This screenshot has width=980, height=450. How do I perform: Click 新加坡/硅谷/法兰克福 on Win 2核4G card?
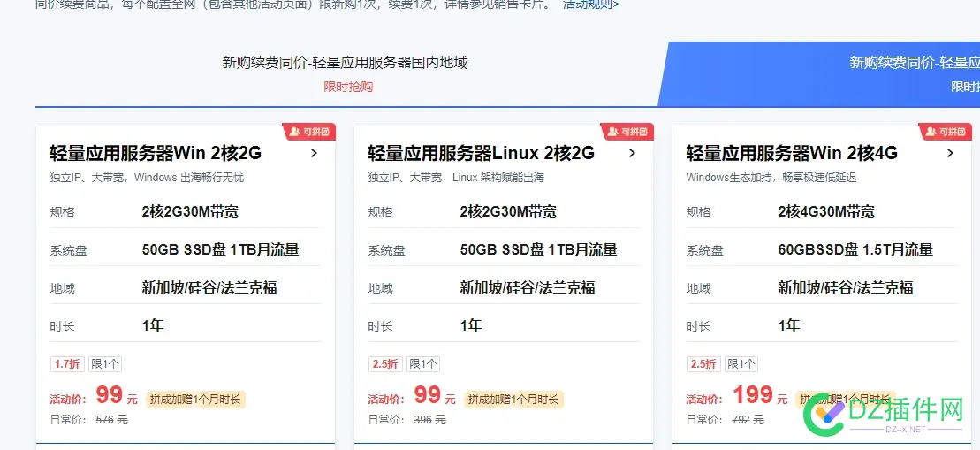click(846, 287)
